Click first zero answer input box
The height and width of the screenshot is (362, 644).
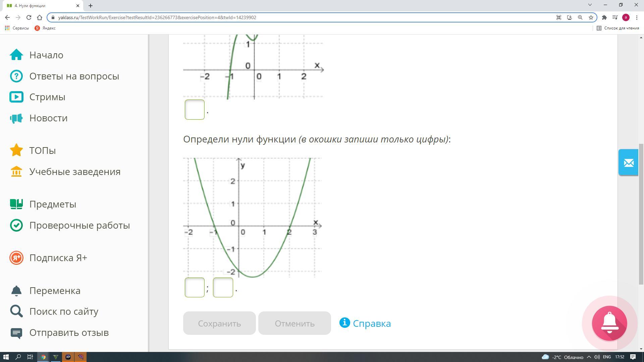pos(195,287)
